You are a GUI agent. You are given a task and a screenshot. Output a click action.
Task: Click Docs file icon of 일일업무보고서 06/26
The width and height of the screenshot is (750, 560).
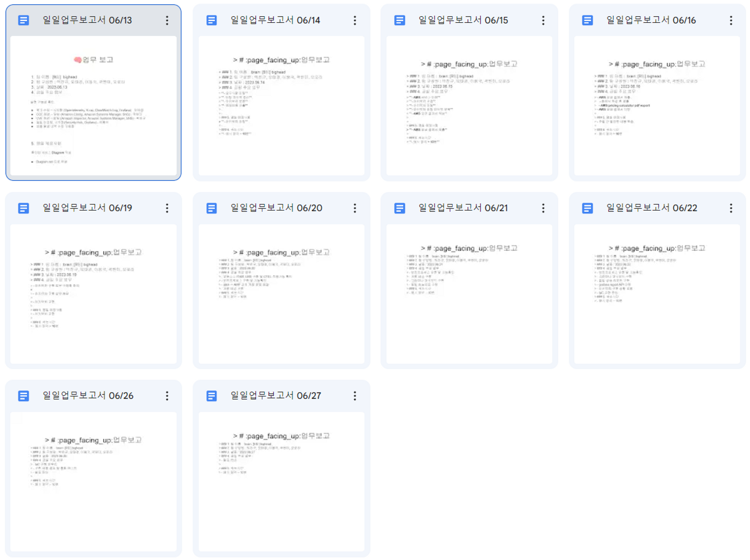point(24,396)
